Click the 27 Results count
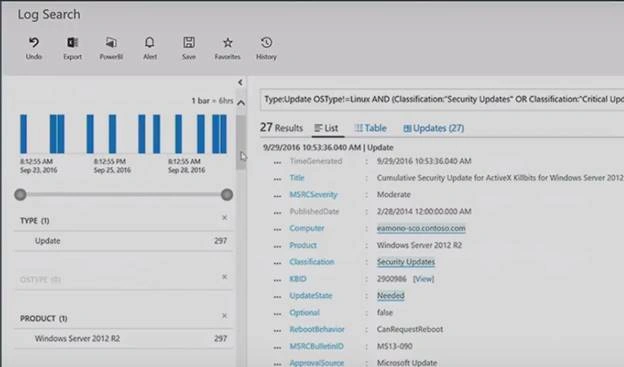The image size is (624, 367). pyautogui.click(x=281, y=128)
